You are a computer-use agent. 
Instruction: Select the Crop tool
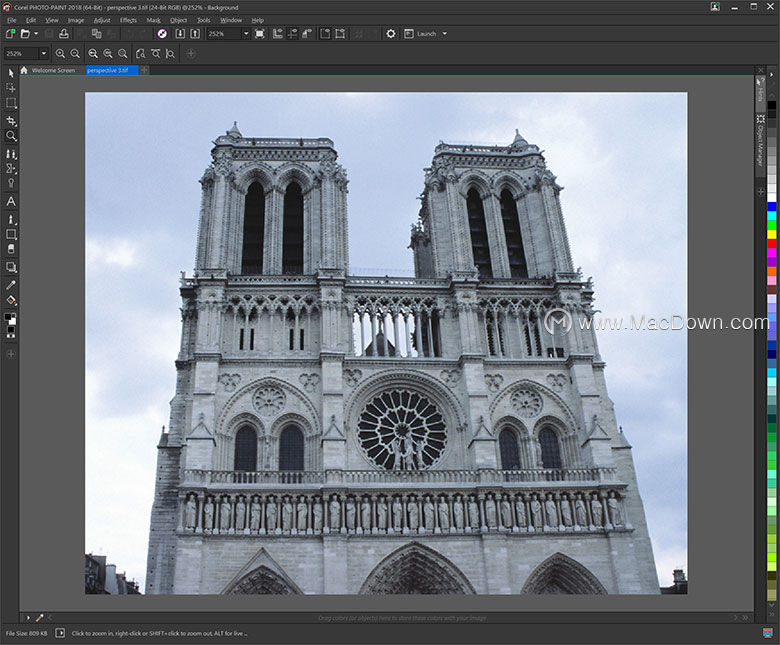[x=11, y=121]
